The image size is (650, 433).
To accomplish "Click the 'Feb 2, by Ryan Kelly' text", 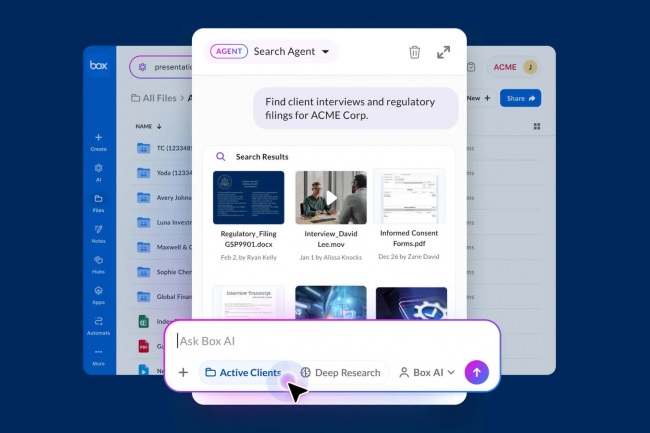I will click(x=249, y=257).
